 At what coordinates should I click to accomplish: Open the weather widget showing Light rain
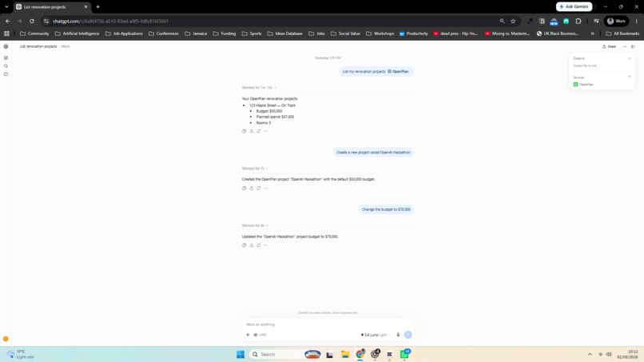(21, 354)
